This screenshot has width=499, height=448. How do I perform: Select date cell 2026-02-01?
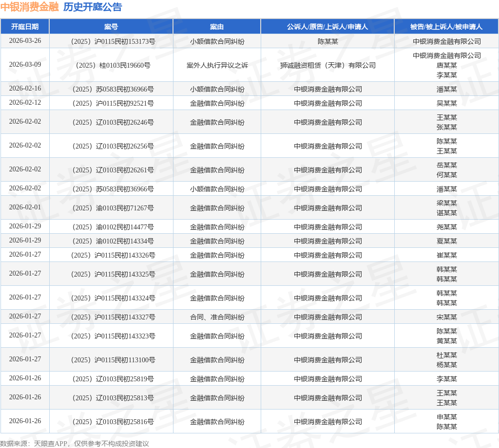point(25,207)
